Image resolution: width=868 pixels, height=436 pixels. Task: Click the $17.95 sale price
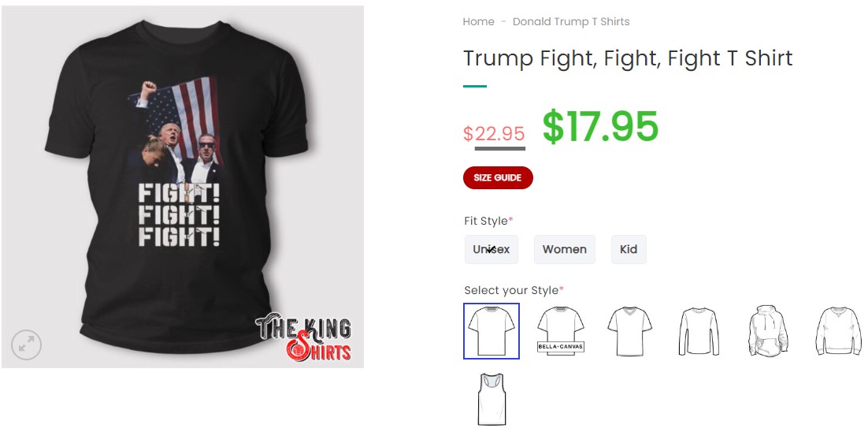coord(600,126)
